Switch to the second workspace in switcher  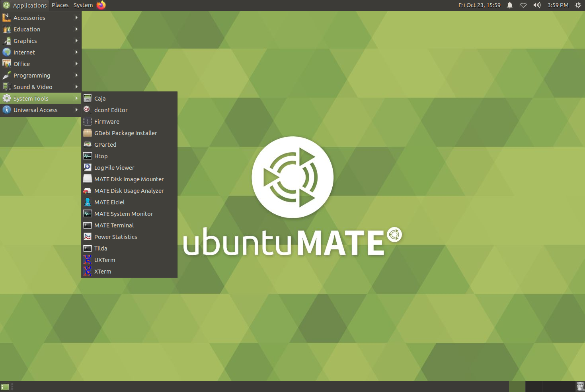pos(534,386)
